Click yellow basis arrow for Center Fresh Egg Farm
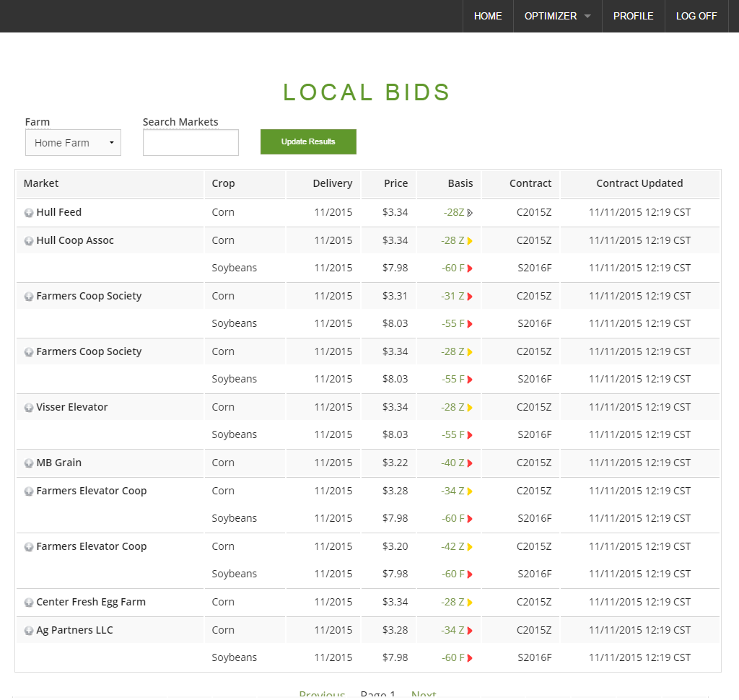This screenshot has width=739, height=700. 470,603
